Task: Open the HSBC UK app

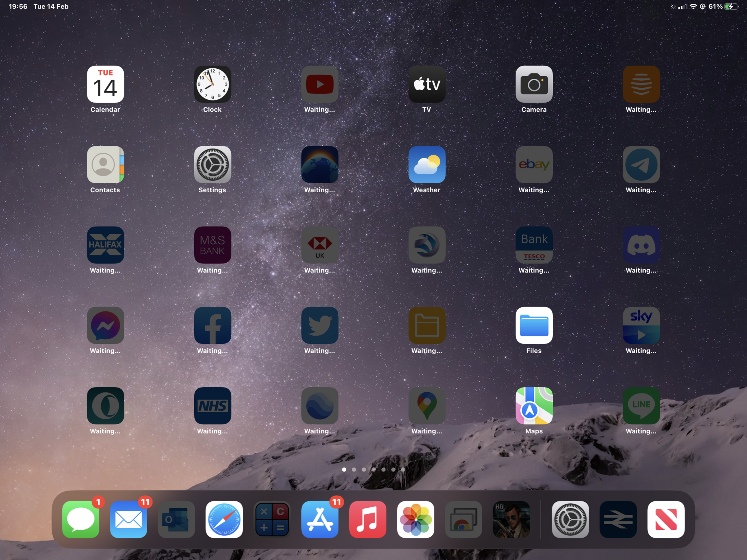Action: (x=320, y=245)
